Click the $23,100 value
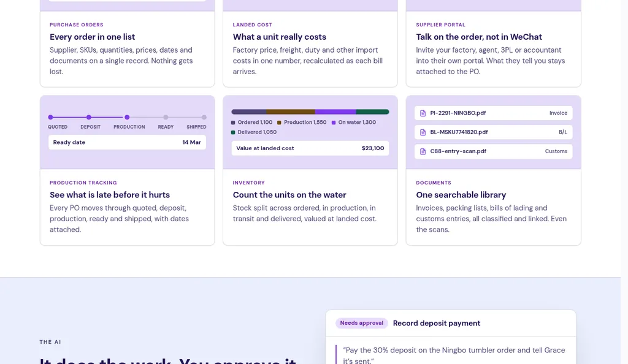The width and height of the screenshot is (628, 364). click(373, 148)
